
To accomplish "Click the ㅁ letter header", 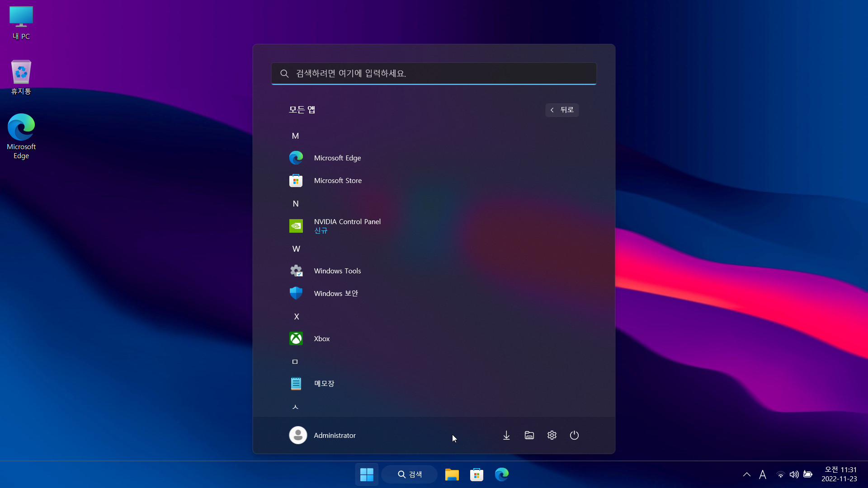I will click(295, 361).
